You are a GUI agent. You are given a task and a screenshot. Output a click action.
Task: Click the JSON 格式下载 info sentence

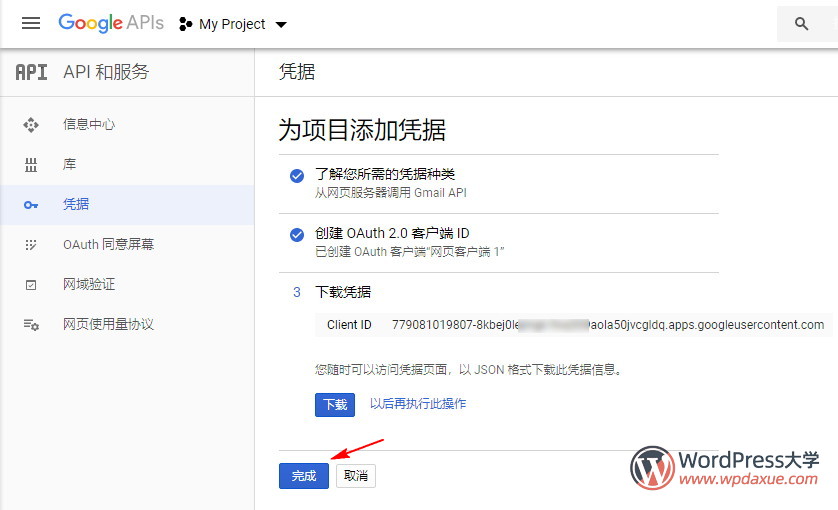(469, 369)
